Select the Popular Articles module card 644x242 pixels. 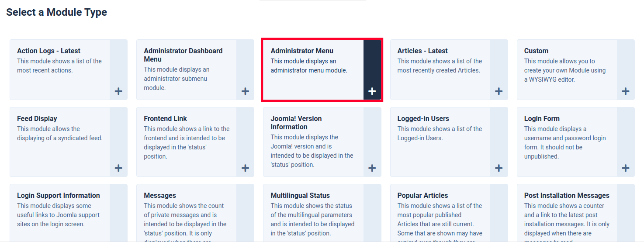coord(422,195)
